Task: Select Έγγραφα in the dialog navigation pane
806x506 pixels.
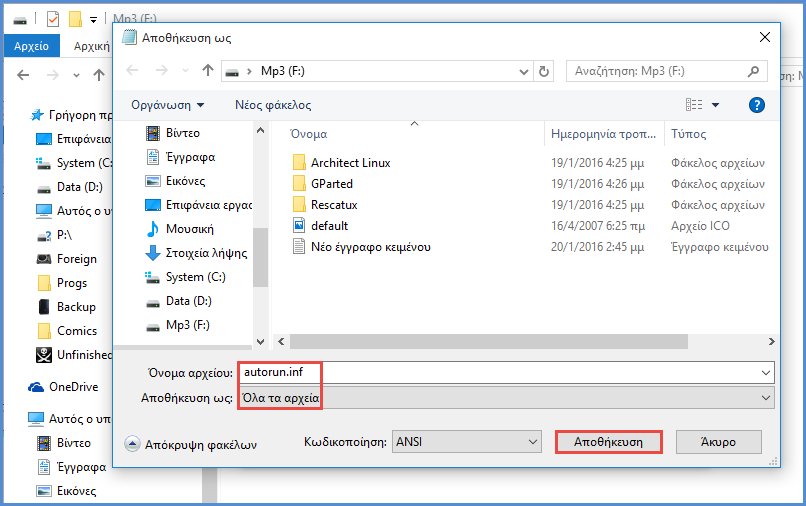Action: click(181, 157)
